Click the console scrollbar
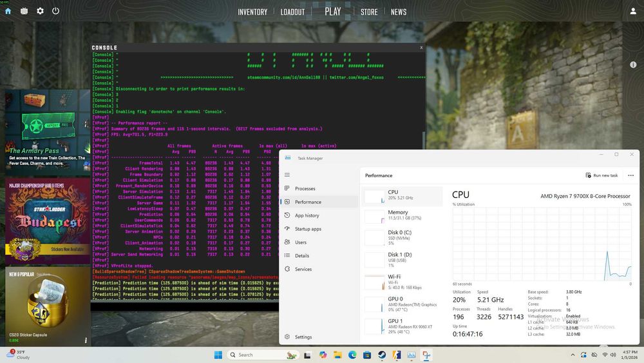Viewport: 644px width, 363px height. 424,140
